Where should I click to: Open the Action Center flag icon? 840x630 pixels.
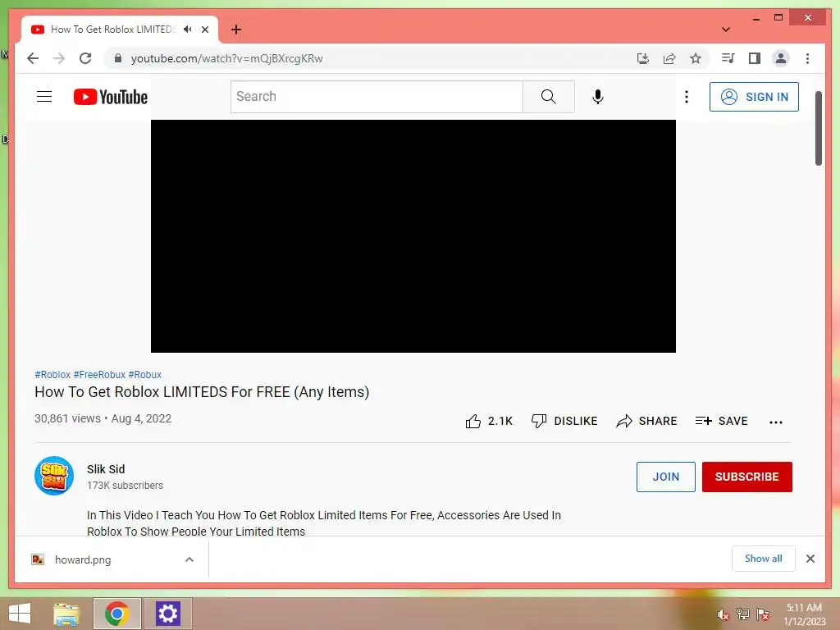point(762,614)
